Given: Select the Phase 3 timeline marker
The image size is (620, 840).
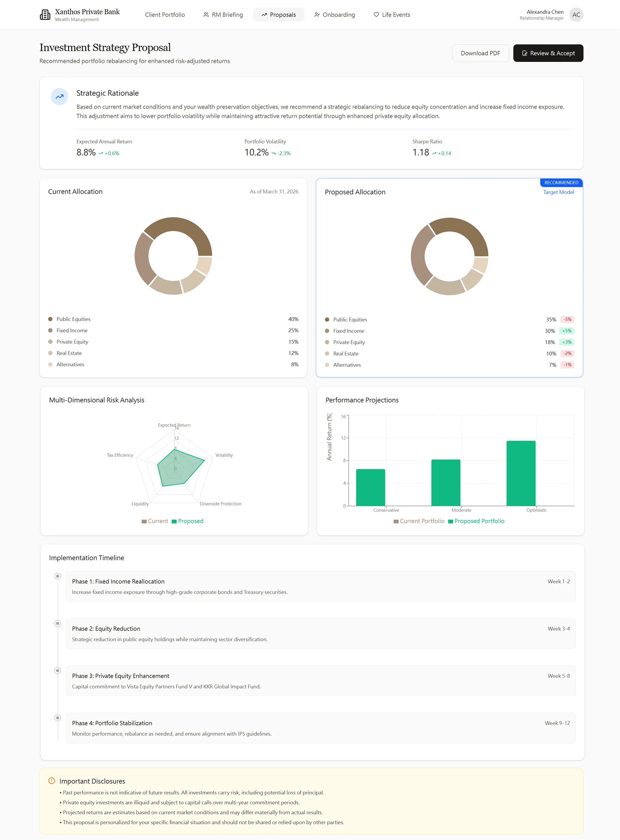Looking at the screenshot, I should pyautogui.click(x=57, y=671).
